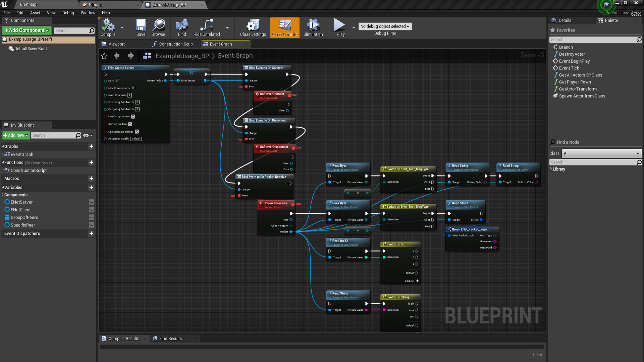Viewport: 644px width, 362px height.
Task: Toggle Hide Unrelated nodes icon
Action: pyautogui.click(x=207, y=27)
